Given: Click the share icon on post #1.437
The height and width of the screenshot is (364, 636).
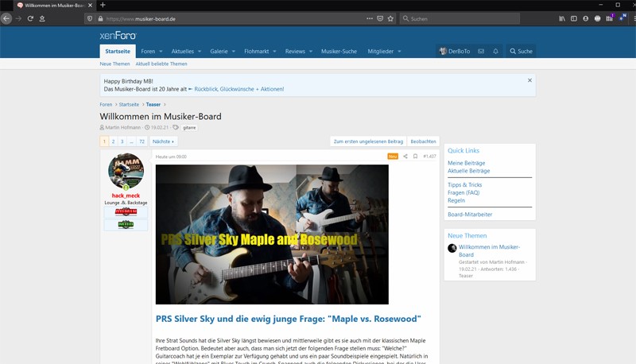Looking at the screenshot, I should pos(405,156).
